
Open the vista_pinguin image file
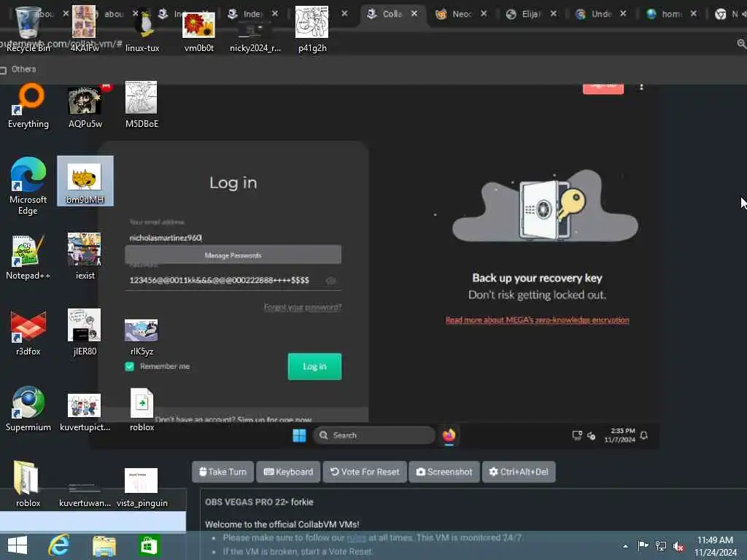[x=142, y=488]
